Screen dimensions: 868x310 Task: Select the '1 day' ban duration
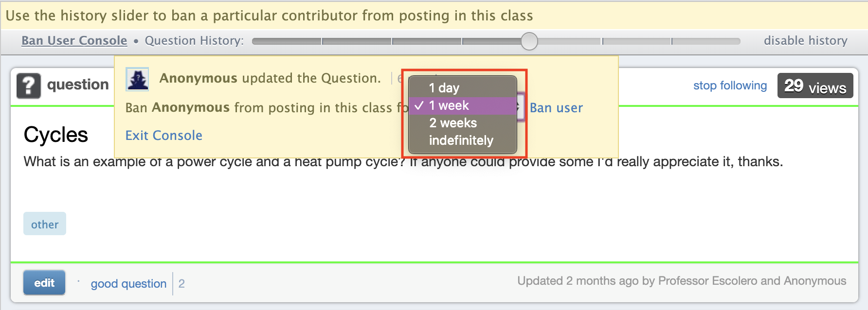click(x=443, y=88)
